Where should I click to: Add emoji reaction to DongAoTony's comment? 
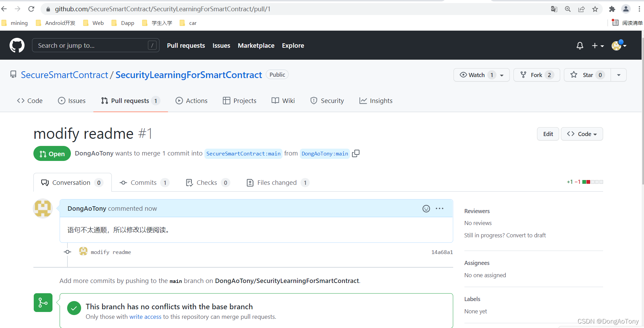tap(426, 208)
